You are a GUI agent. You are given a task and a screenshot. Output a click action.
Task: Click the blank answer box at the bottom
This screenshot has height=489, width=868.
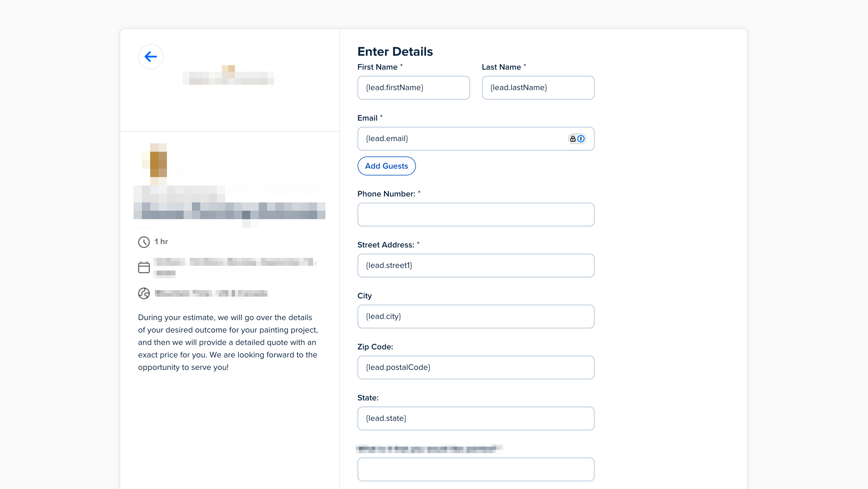(475, 469)
